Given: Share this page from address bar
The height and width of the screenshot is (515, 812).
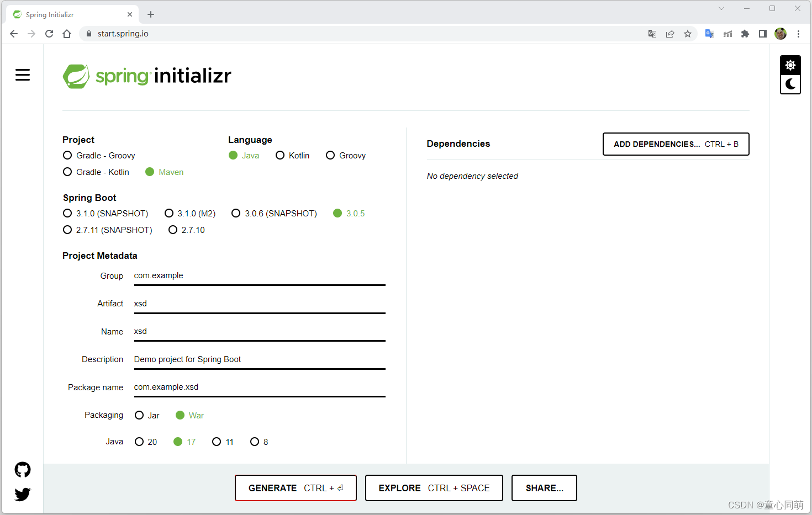Looking at the screenshot, I should tap(670, 34).
